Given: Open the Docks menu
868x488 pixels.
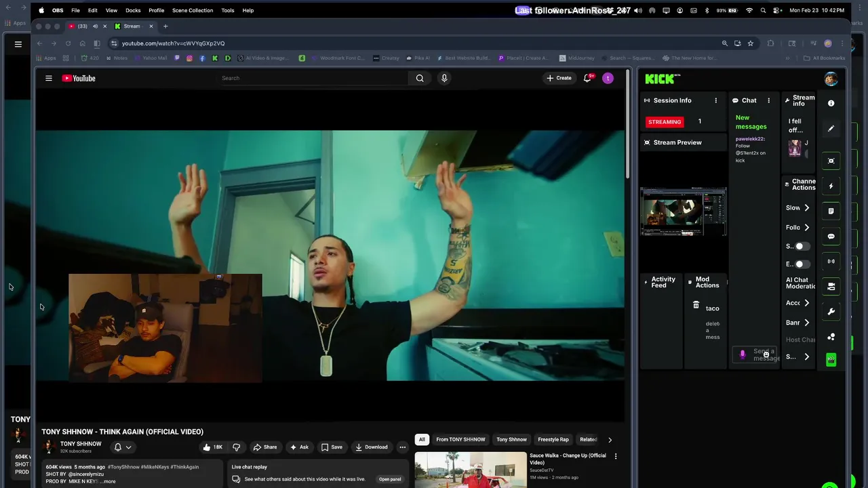Looking at the screenshot, I should (x=133, y=10).
